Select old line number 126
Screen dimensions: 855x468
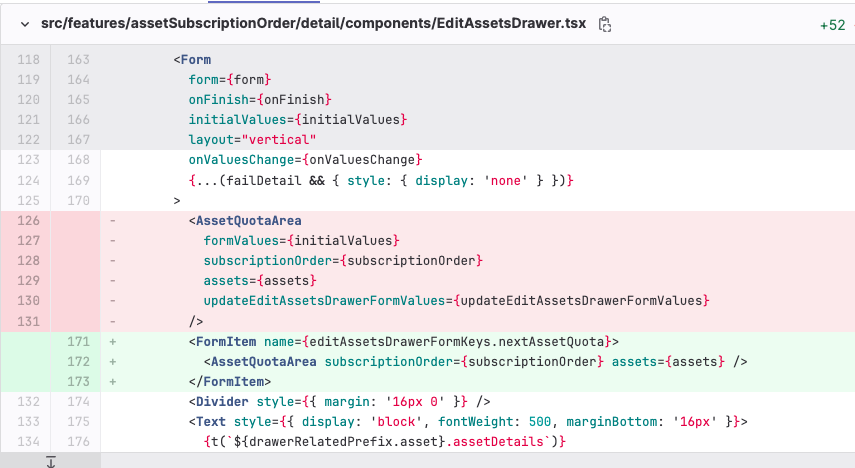point(28,221)
